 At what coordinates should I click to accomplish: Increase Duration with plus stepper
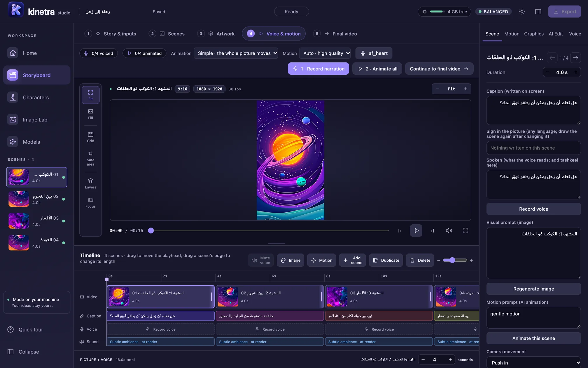576,72
